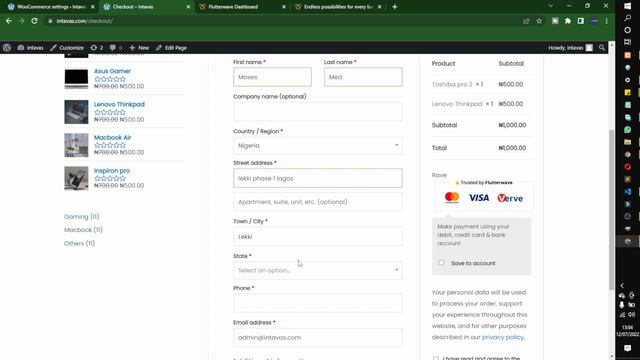Open browser extensions puzzle icon

tap(568, 21)
